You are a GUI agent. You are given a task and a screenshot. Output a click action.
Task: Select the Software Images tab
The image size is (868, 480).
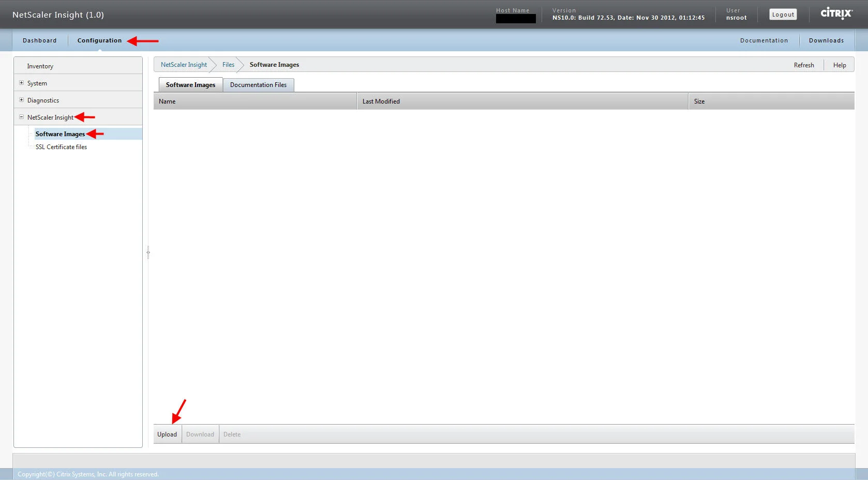point(190,85)
